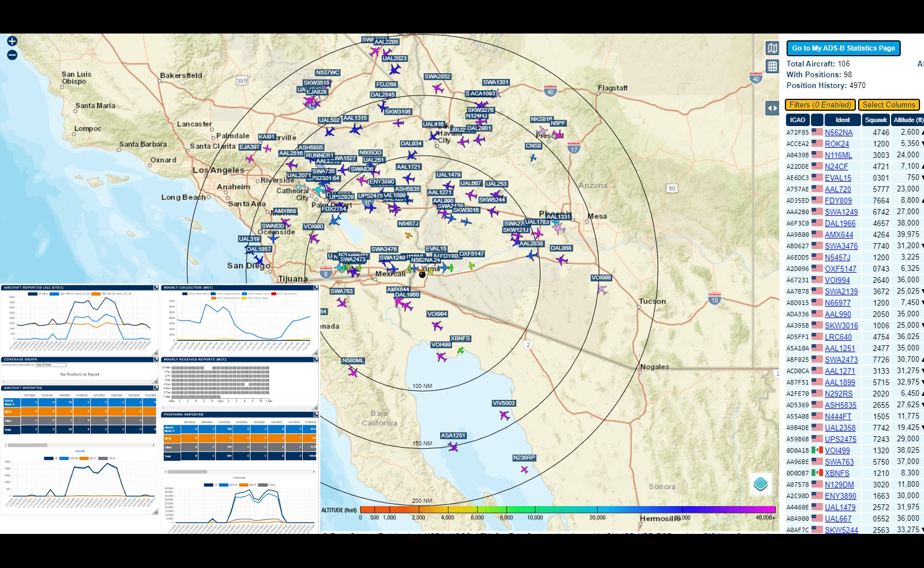Select the N236RP aircraft icon
The image size is (924, 568).
(x=524, y=470)
